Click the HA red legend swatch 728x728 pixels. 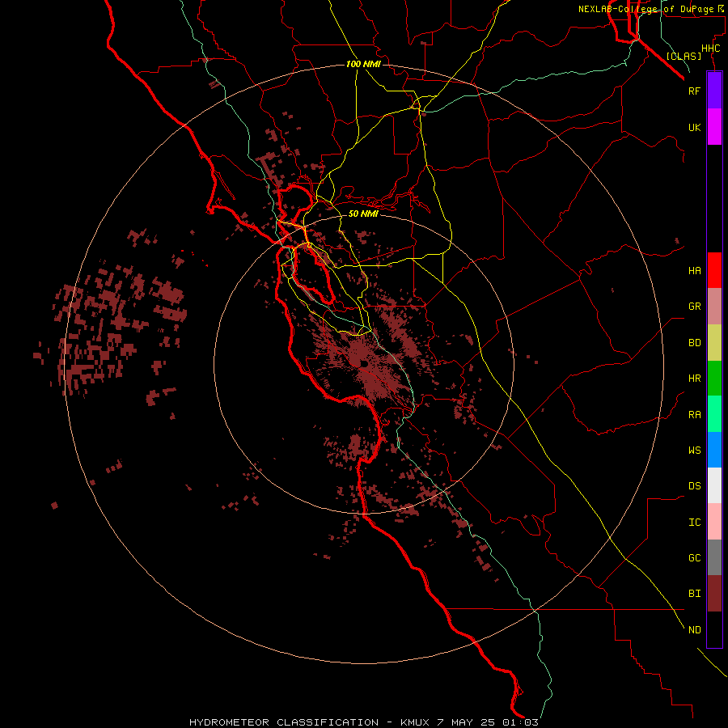coord(714,270)
